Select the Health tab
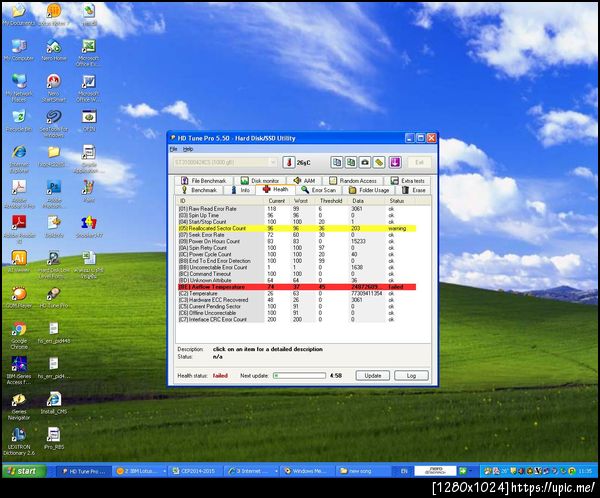 276,189
